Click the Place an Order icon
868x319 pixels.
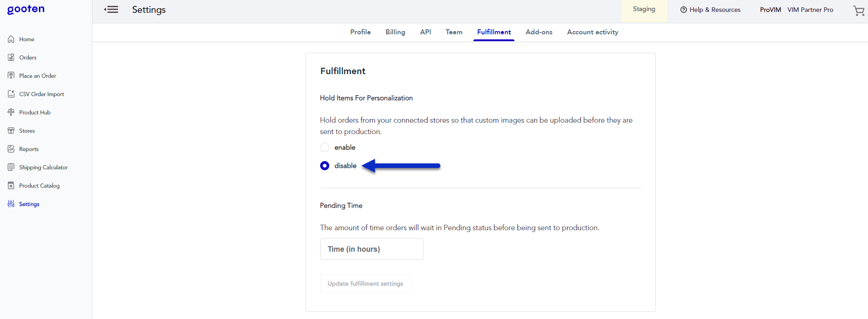[11, 76]
